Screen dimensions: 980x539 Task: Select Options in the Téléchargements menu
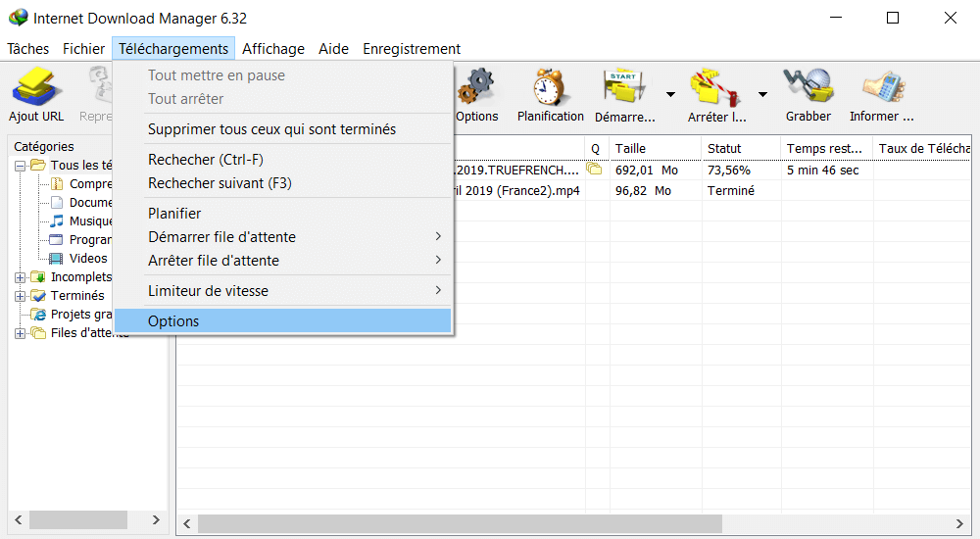click(x=283, y=320)
